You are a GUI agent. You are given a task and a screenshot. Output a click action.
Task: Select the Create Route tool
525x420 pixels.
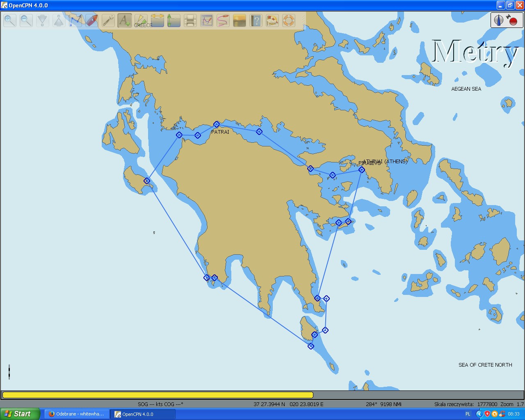75,20
